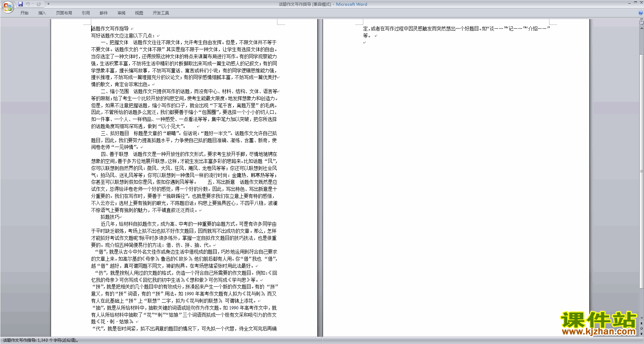Screen dimensions: 644x344
Task: Open the 开始 ribbon tab
Action: [x=24, y=13]
